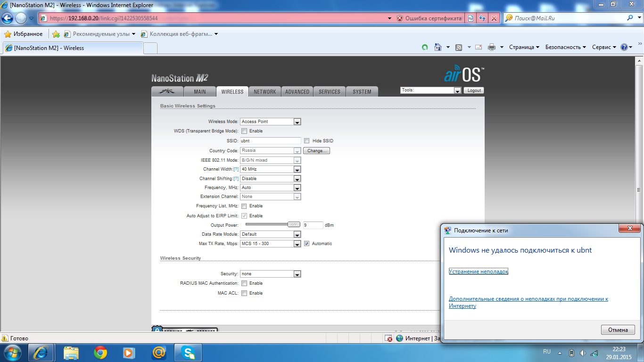Click the certificate error shield icon
Viewport: 644px width, 362px height.
(x=400, y=18)
